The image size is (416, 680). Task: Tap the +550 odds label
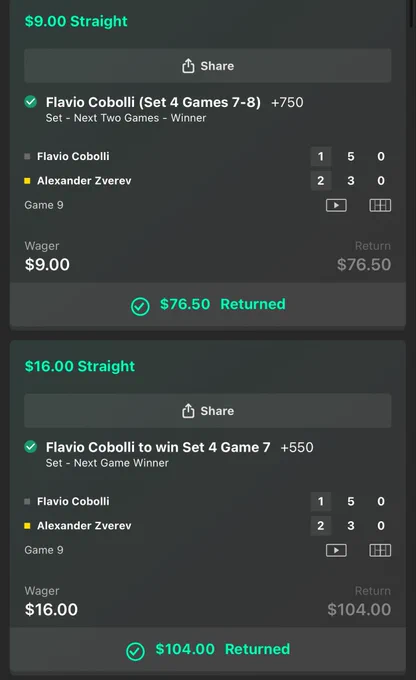297,447
